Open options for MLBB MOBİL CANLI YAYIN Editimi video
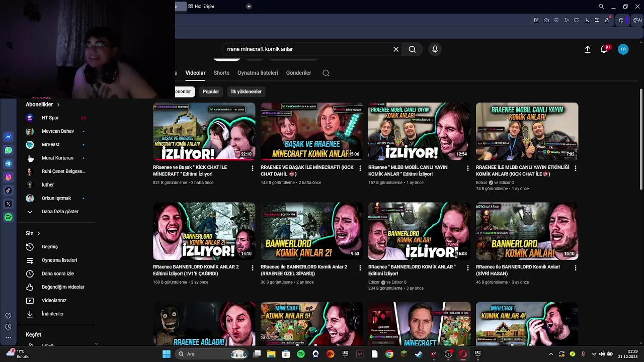Viewport: 644px width, 362px height. [x=467, y=168]
